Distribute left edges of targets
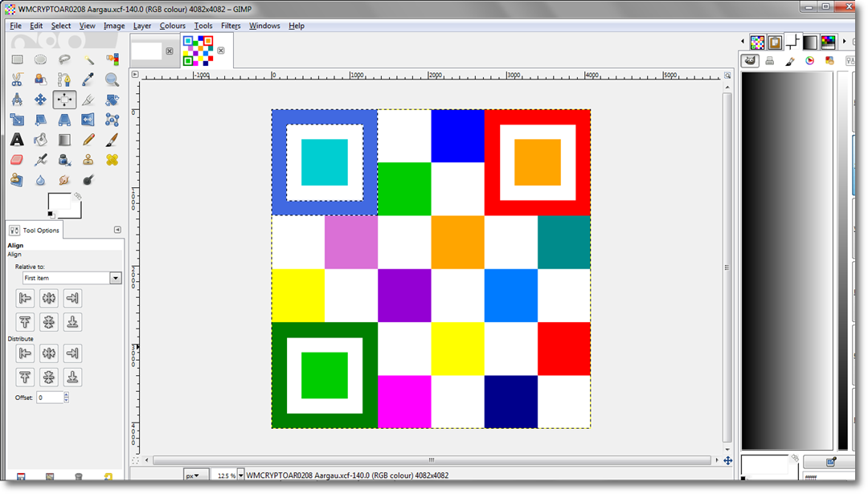 click(25, 353)
